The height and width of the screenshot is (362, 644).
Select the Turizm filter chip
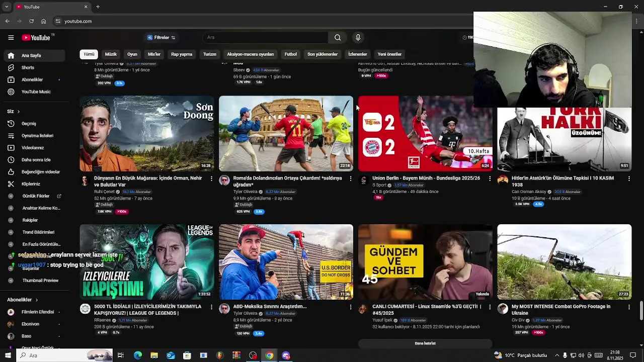[x=210, y=54]
